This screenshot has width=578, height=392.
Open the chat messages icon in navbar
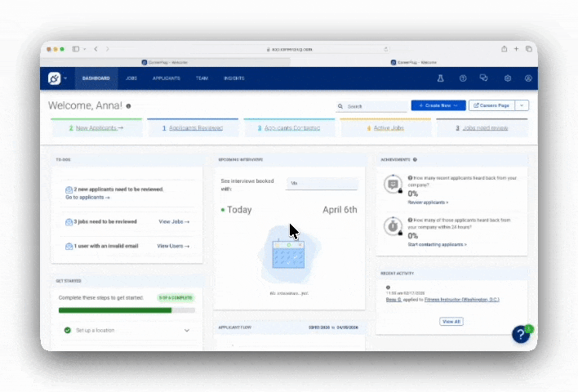(x=484, y=78)
